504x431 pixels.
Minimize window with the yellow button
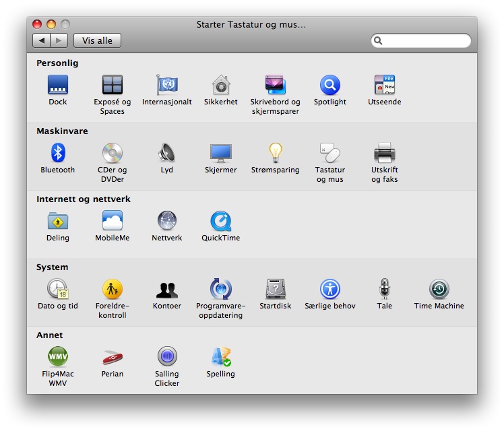point(51,24)
